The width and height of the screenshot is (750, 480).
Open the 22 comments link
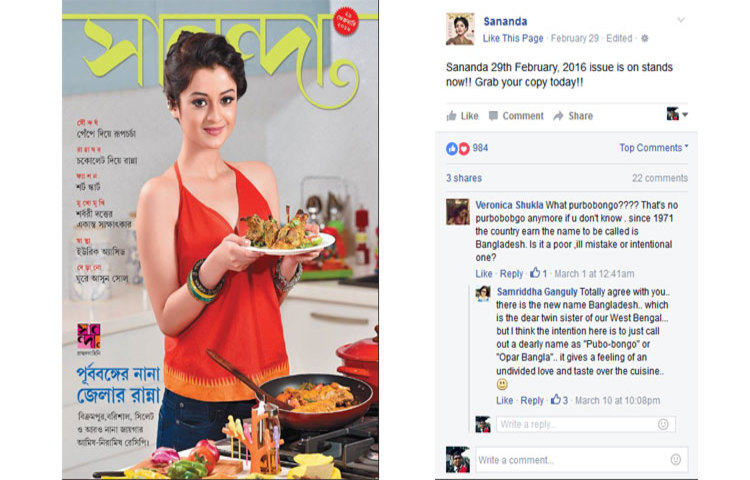coord(660,178)
